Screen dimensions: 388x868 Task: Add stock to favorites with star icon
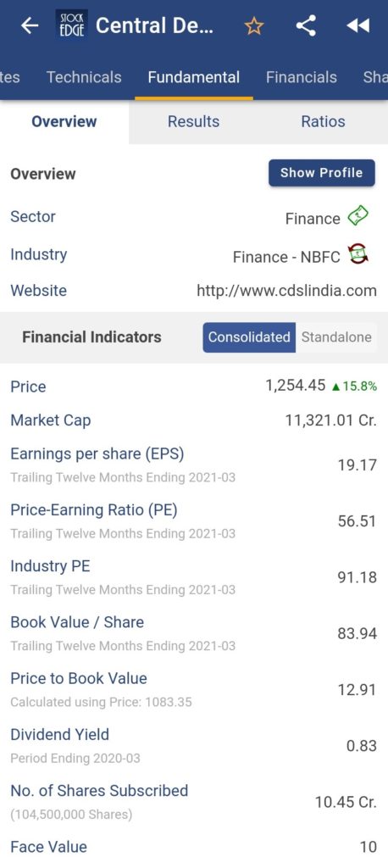point(254,25)
